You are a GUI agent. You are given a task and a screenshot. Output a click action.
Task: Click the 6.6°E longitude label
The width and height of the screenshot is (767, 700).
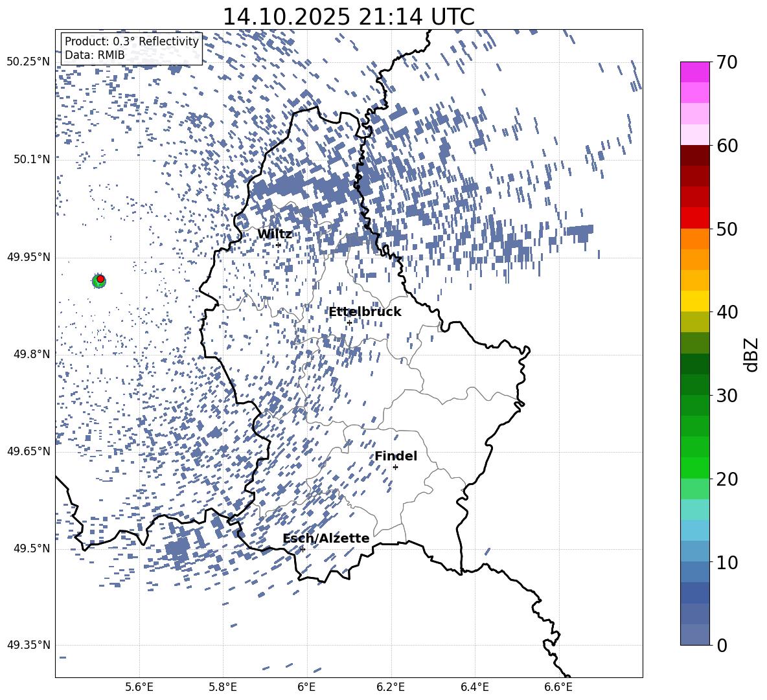558,687
